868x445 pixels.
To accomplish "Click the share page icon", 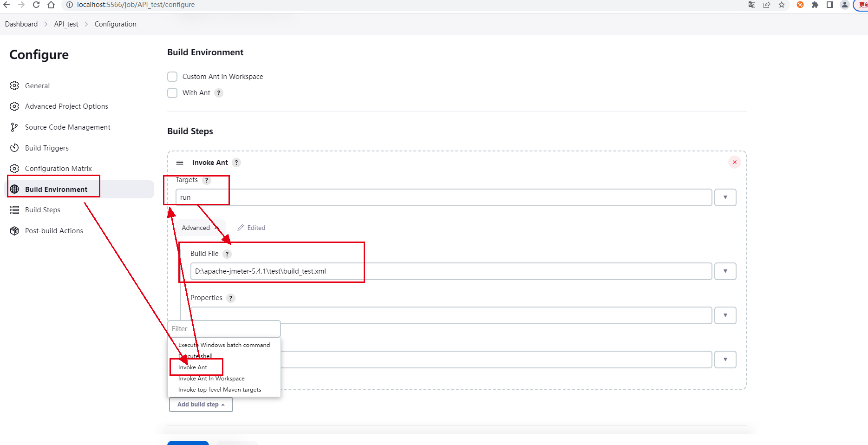I will pyautogui.click(x=767, y=5).
